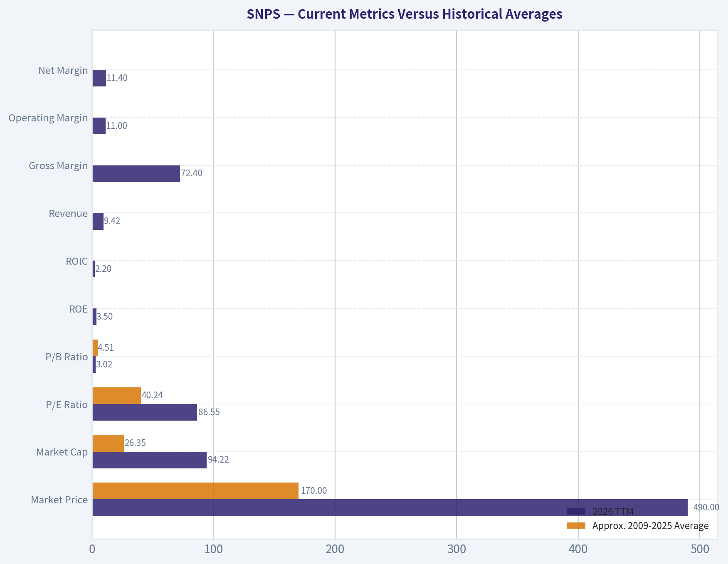The width and height of the screenshot is (728, 564).
Task: Select the purple Market Cap 94.22 bar
Action: coord(150,460)
